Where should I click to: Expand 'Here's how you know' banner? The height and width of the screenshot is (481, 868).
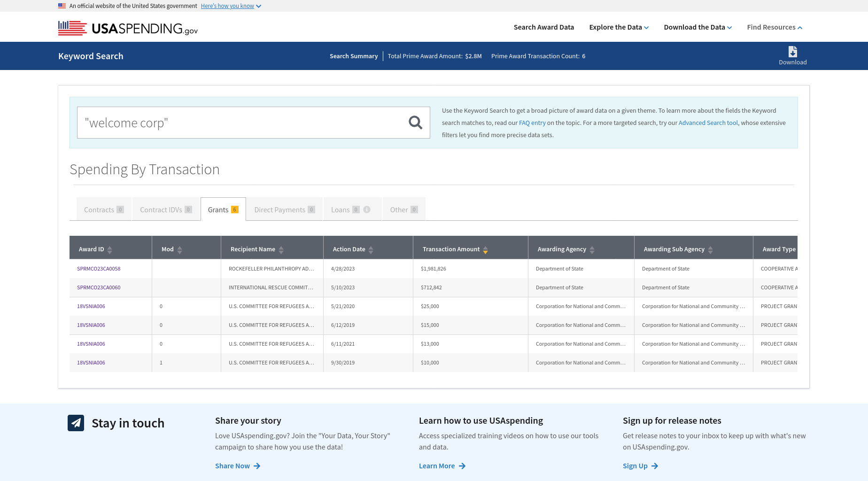(x=231, y=6)
